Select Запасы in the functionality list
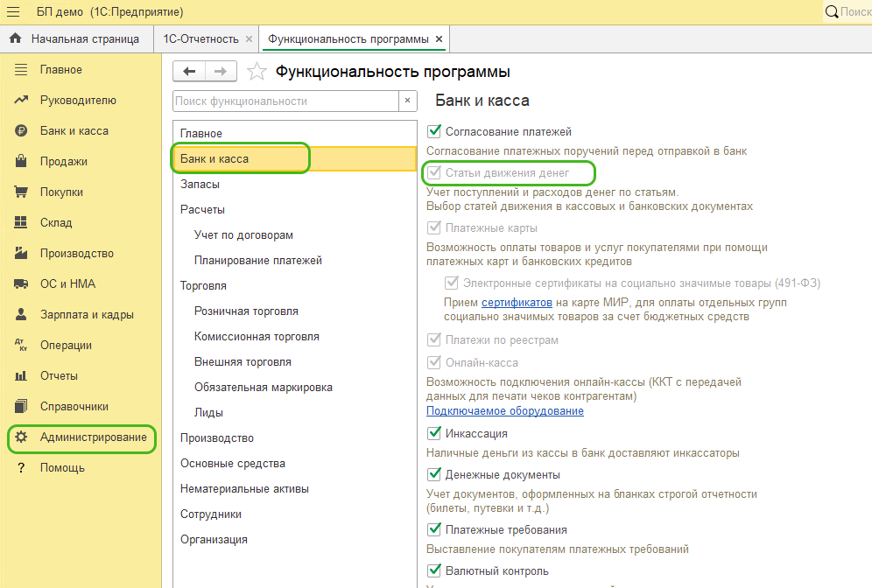 coord(200,185)
